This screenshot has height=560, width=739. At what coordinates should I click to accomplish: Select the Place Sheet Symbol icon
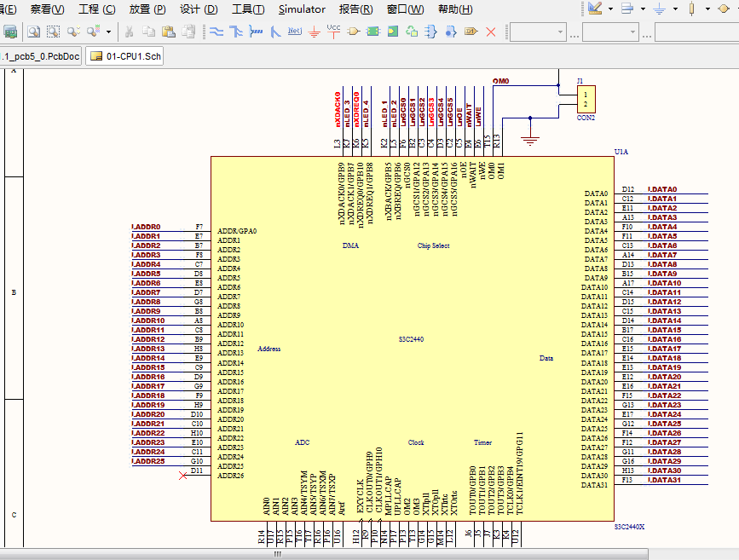tap(373, 32)
